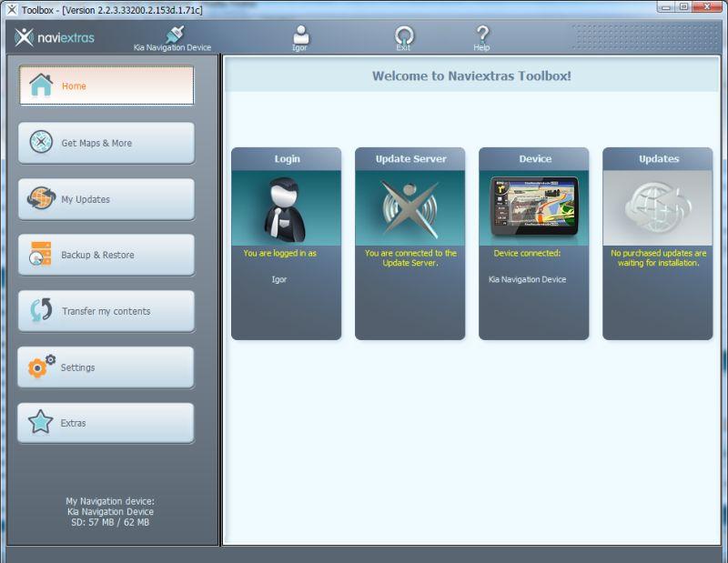Maximize the Toolbox window
Screen dimensions: 728x563
pyautogui.click(x=683, y=7)
